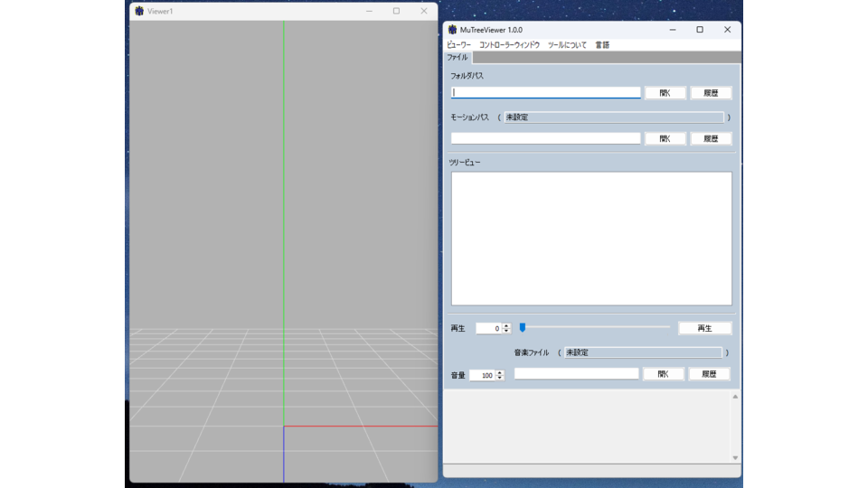Click the green vertical axis in Viewer1
Screen dimensions: 868x488
(x=284, y=221)
